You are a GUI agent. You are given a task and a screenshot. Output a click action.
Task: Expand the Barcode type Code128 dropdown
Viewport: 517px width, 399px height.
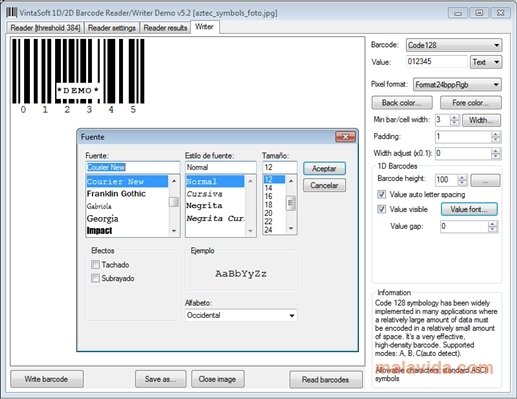454,45
